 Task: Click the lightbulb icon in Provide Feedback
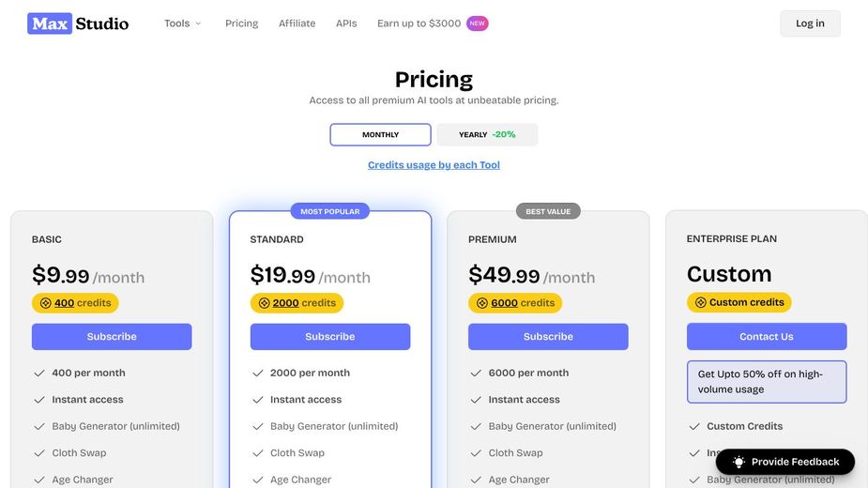click(739, 462)
